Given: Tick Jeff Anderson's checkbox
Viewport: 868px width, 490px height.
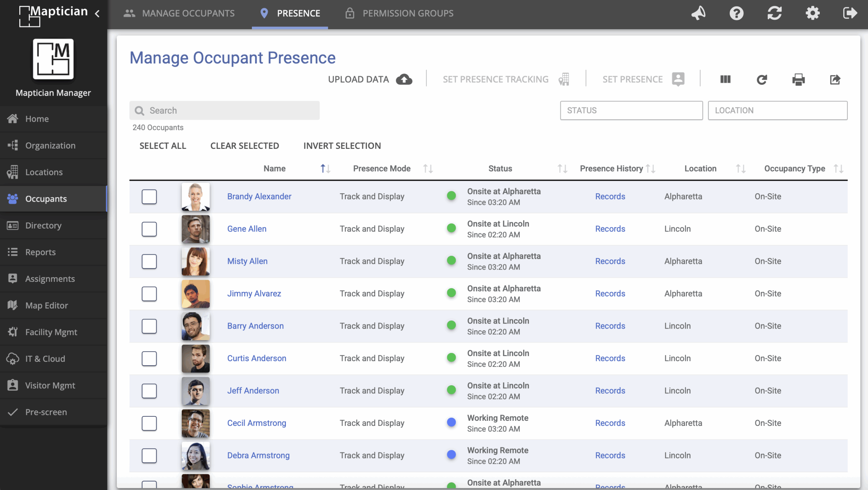Looking at the screenshot, I should (149, 391).
